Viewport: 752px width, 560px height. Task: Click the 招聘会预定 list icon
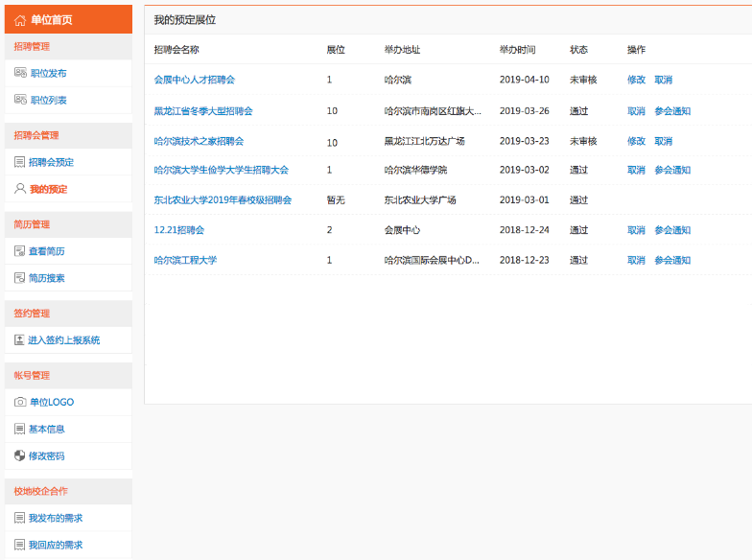19,162
